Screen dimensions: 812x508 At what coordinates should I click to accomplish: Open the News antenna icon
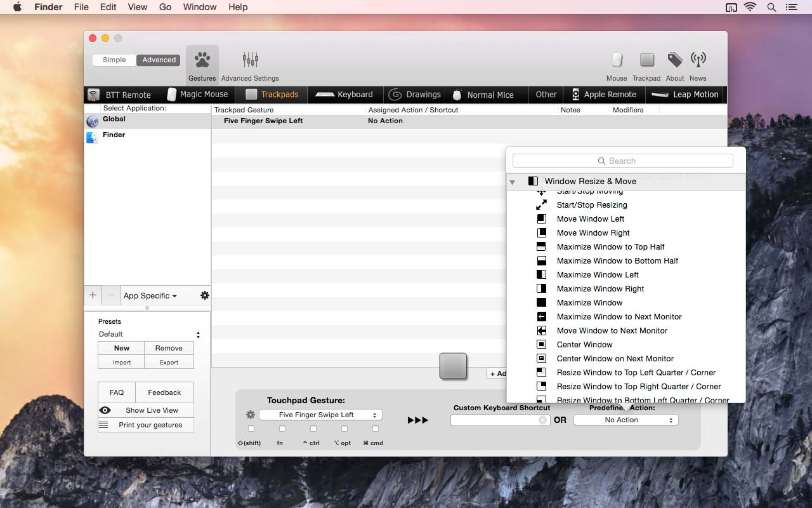[698, 60]
